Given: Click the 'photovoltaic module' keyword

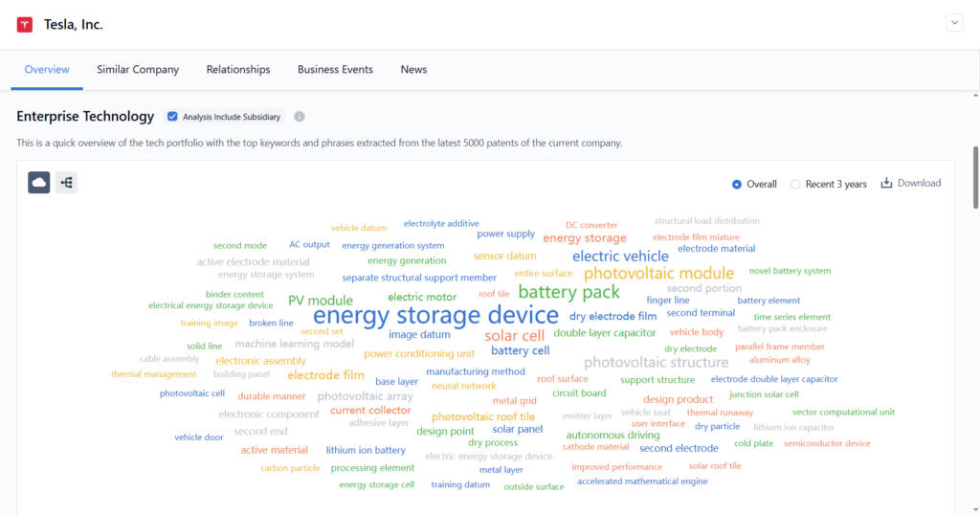Looking at the screenshot, I should [x=658, y=274].
